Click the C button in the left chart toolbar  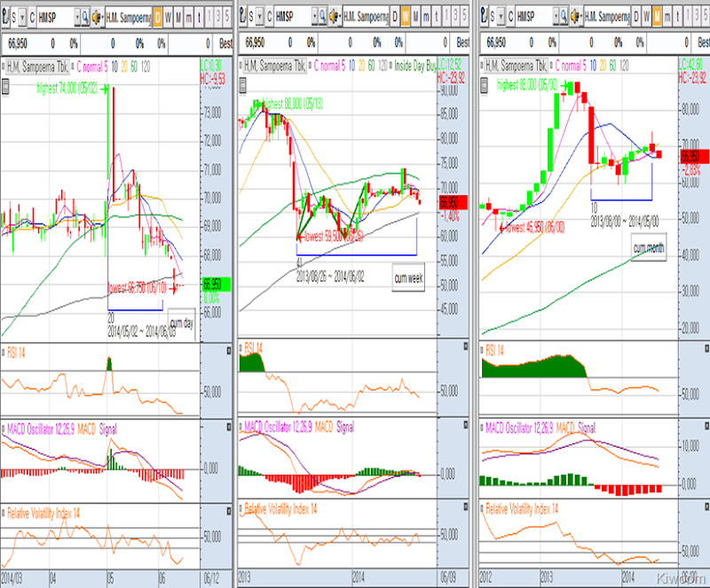click(32, 18)
